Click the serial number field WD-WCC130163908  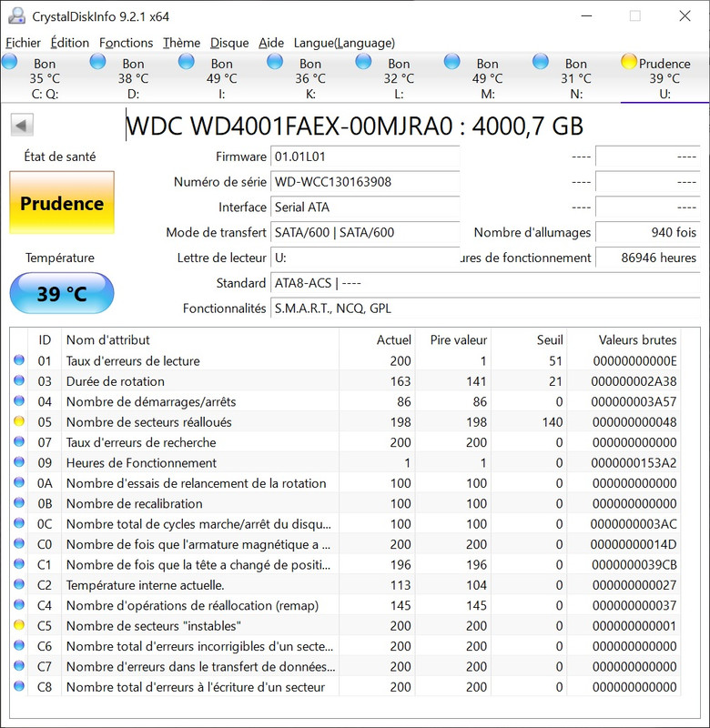(365, 181)
